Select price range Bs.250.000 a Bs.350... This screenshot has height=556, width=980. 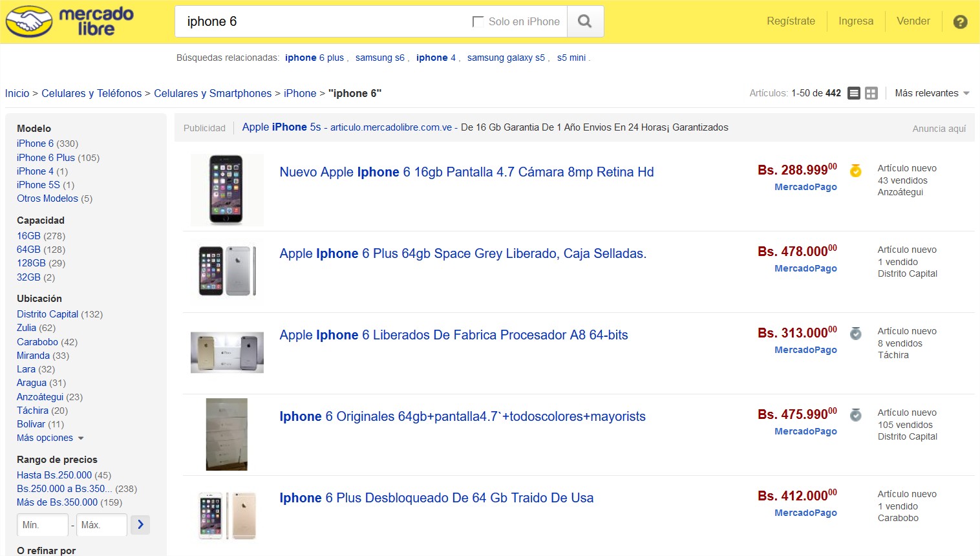pyautogui.click(x=65, y=489)
